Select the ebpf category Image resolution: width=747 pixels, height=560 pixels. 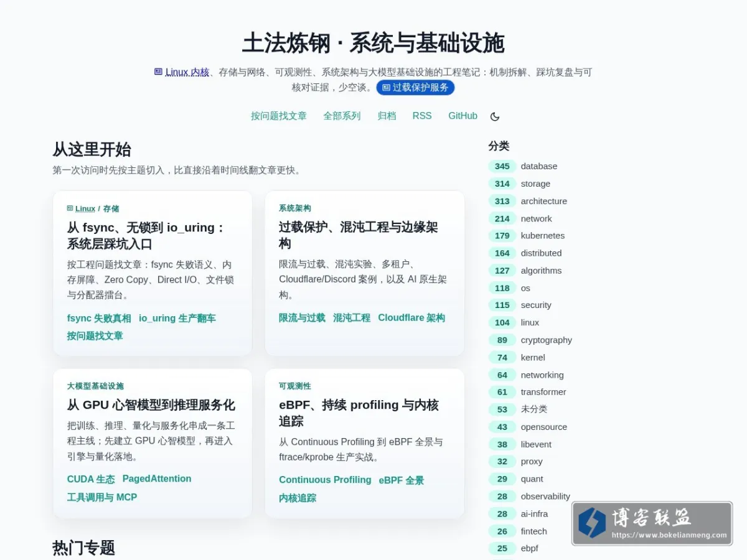[530, 548]
